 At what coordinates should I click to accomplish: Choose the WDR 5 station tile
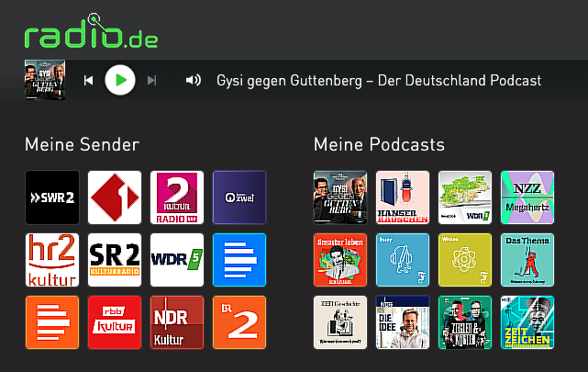pos(177,260)
